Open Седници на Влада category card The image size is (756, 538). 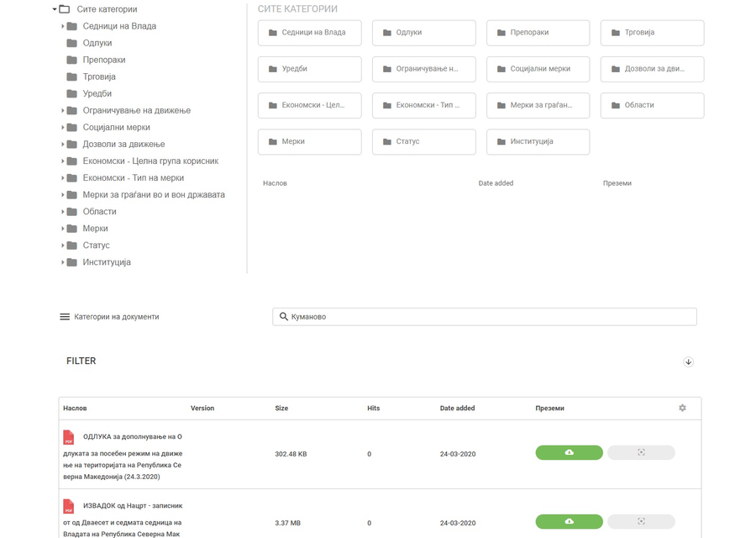click(x=309, y=33)
